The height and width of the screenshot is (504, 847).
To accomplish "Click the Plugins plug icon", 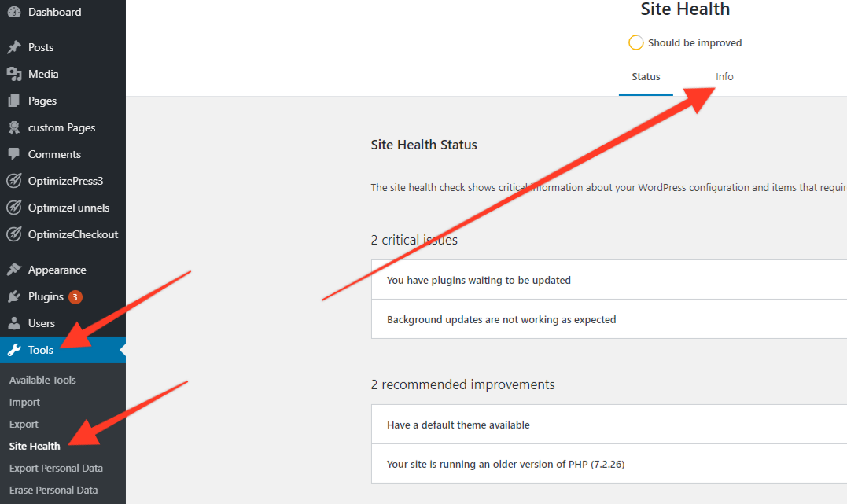I will click(14, 296).
